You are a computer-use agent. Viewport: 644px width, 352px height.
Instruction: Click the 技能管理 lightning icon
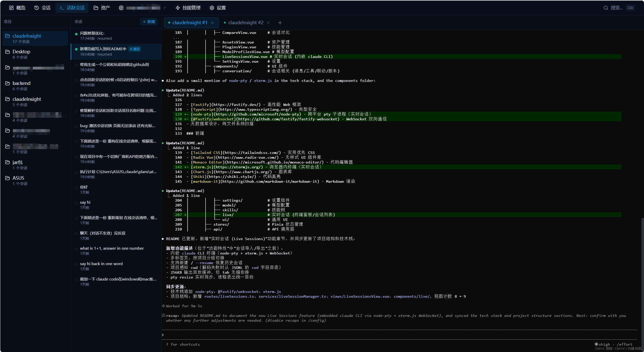pos(178,8)
